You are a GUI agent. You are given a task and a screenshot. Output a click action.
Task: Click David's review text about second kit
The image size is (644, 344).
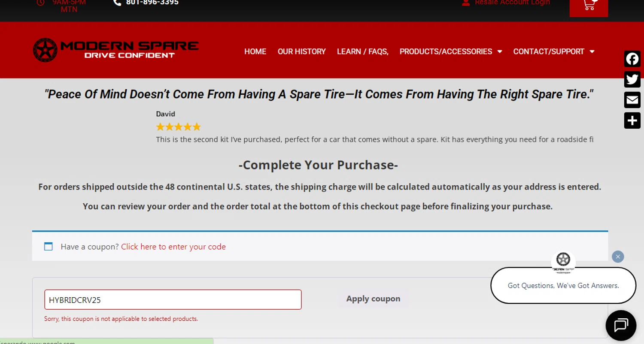point(375,139)
